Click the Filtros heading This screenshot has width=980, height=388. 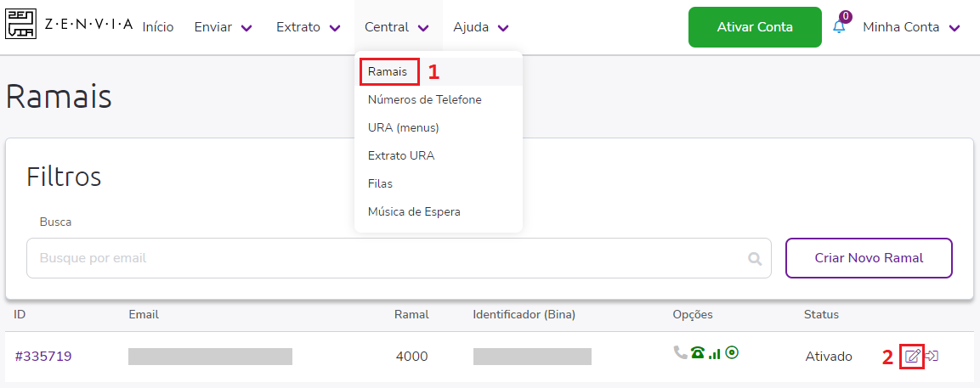point(64,177)
